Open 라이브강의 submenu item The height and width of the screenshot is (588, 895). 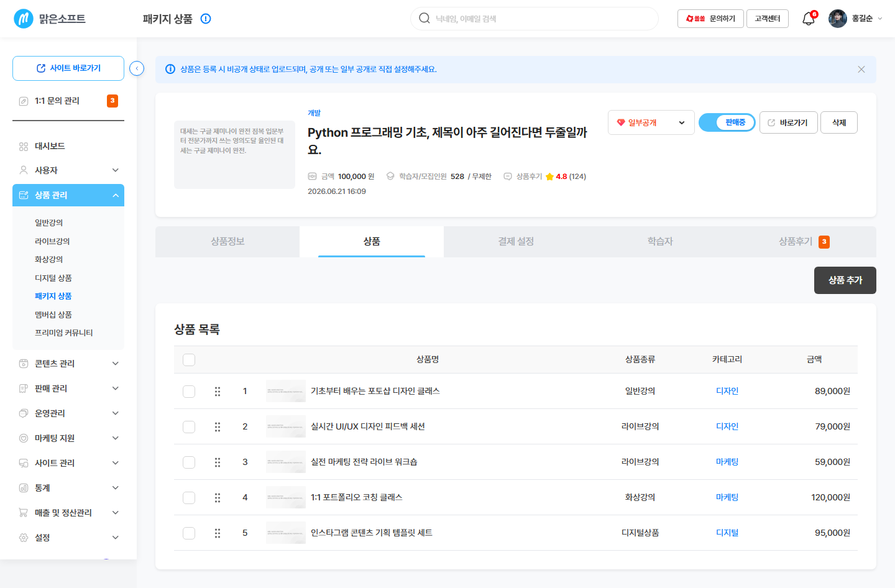pyautogui.click(x=52, y=241)
